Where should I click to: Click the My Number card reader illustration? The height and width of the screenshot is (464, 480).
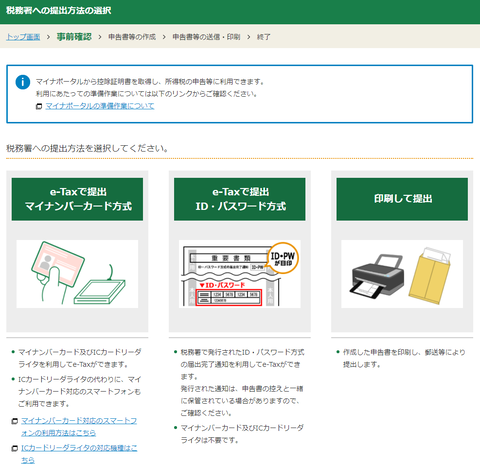pyautogui.click(x=77, y=274)
